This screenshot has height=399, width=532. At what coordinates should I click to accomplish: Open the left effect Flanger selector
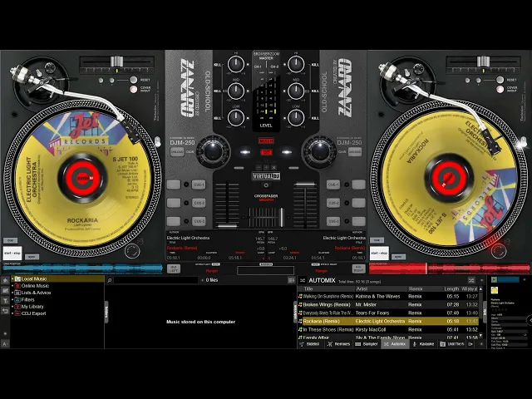pyautogui.click(x=212, y=271)
